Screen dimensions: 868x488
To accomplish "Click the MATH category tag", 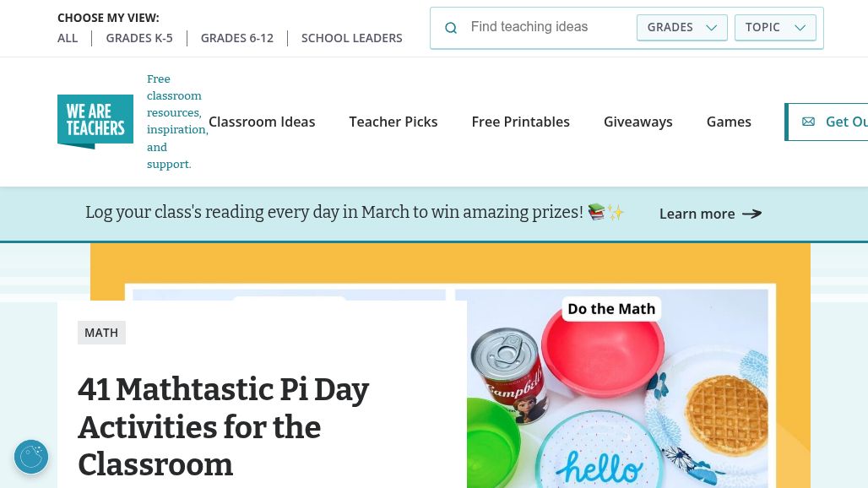I will [101, 333].
